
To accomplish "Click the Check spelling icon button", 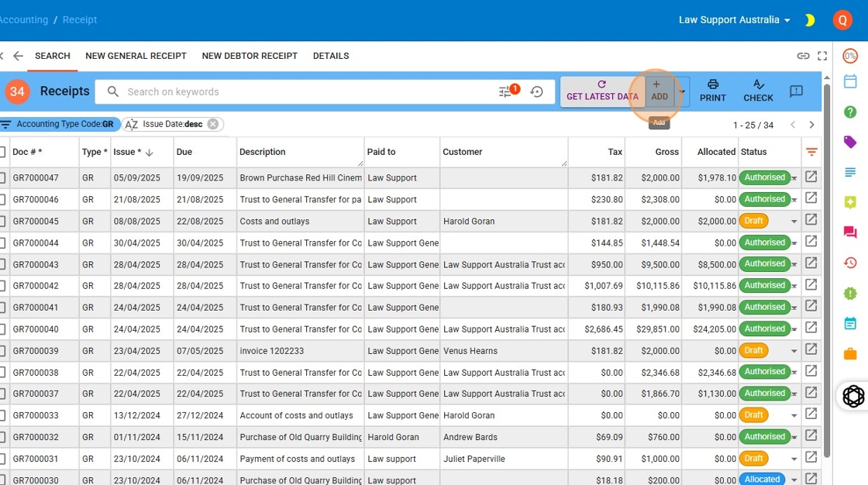I will 758,90.
